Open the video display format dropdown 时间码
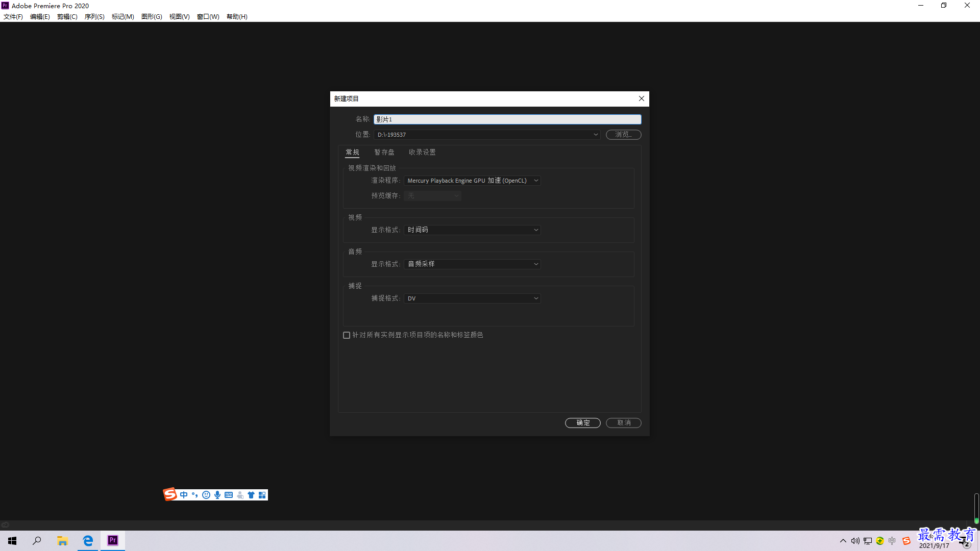Viewport: 980px width, 551px height. pos(472,230)
